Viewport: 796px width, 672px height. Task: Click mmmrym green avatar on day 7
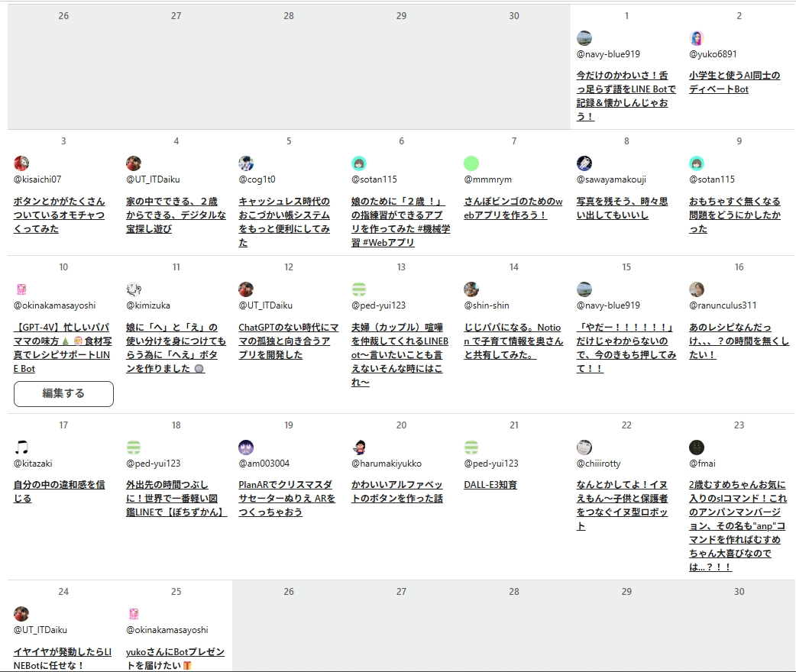[471, 163]
